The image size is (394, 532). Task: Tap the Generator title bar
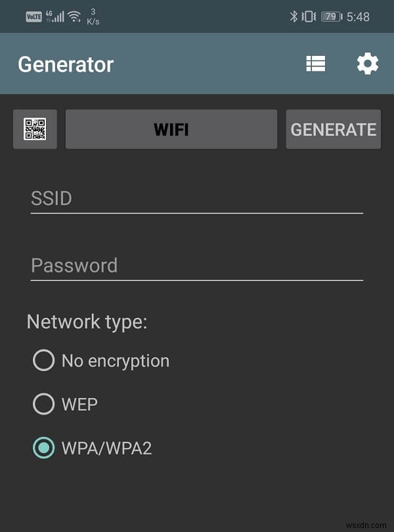point(64,63)
